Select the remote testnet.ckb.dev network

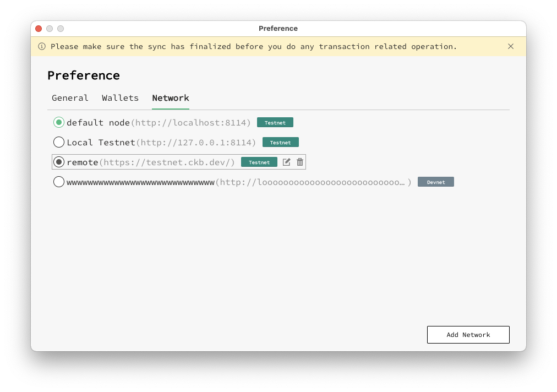pos(59,162)
